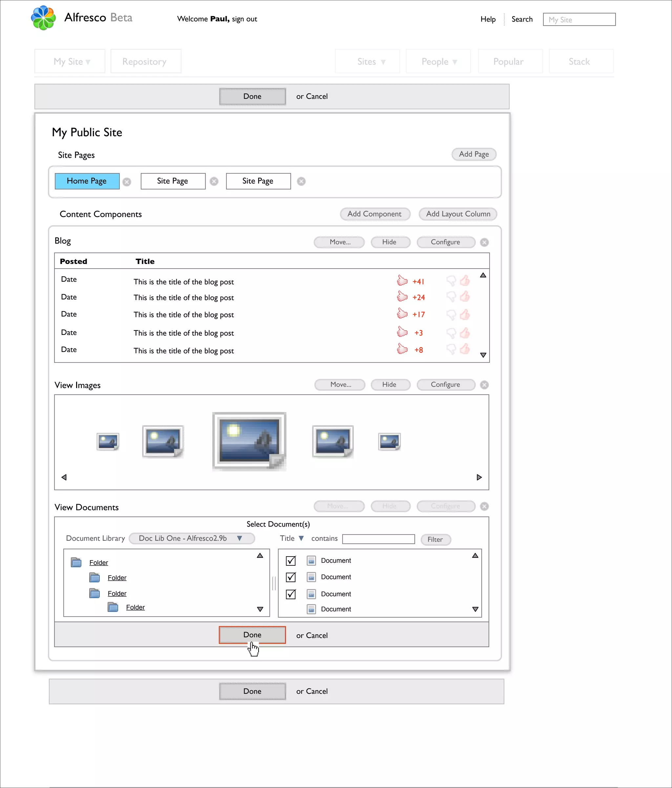Uncheck the second Document checkbox
Viewport: 672px width, 788px height.
[x=291, y=577]
